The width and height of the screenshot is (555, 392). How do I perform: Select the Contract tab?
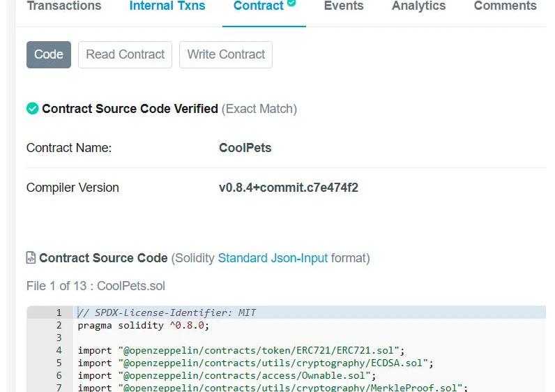(x=259, y=6)
